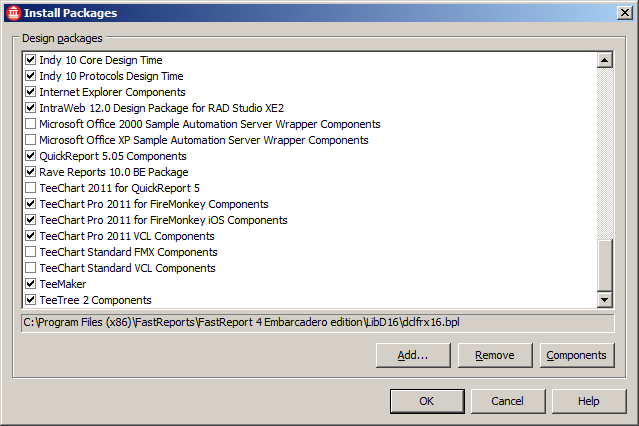
Task: Select 'TeeChart Pro 2011 for FireMonkey iOS Components' text
Action: tap(163, 220)
